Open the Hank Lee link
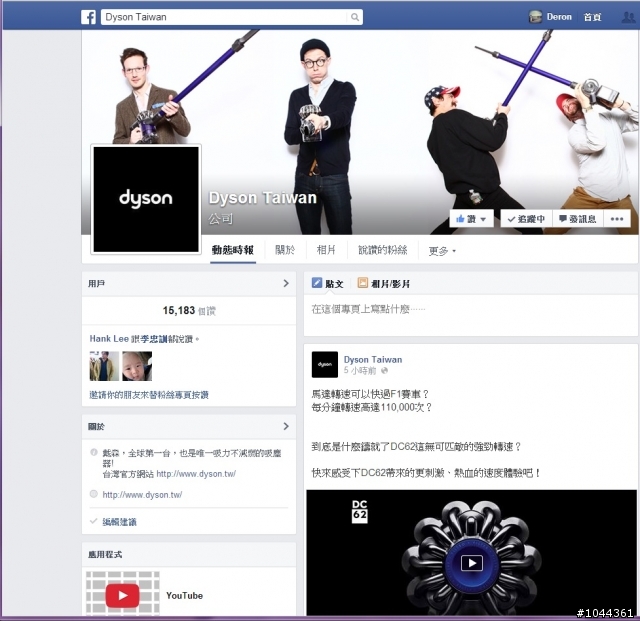 pyautogui.click(x=109, y=339)
